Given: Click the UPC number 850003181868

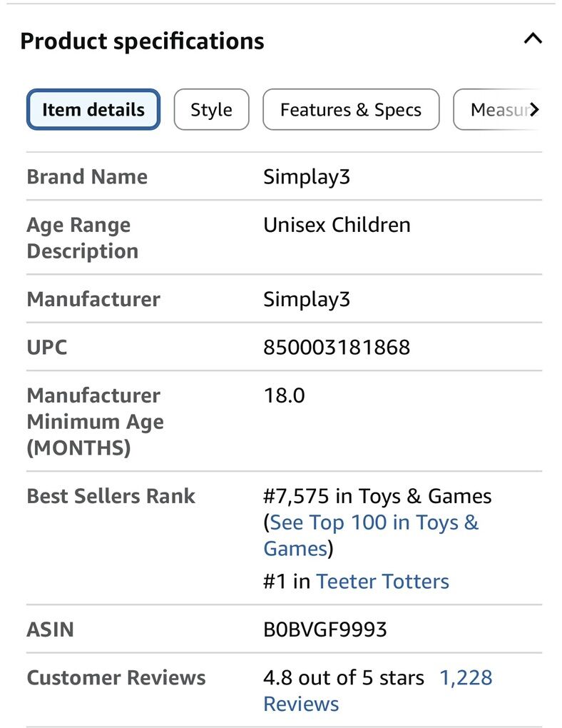Looking at the screenshot, I should [337, 348].
